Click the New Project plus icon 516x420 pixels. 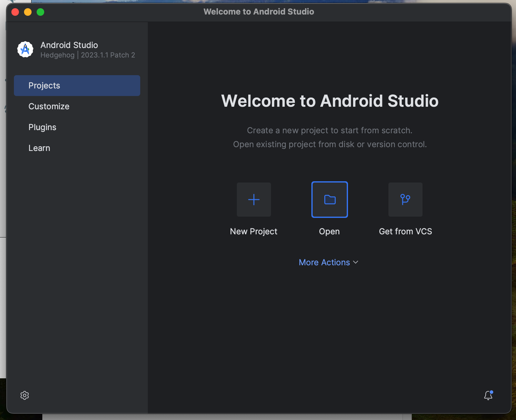tap(254, 200)
